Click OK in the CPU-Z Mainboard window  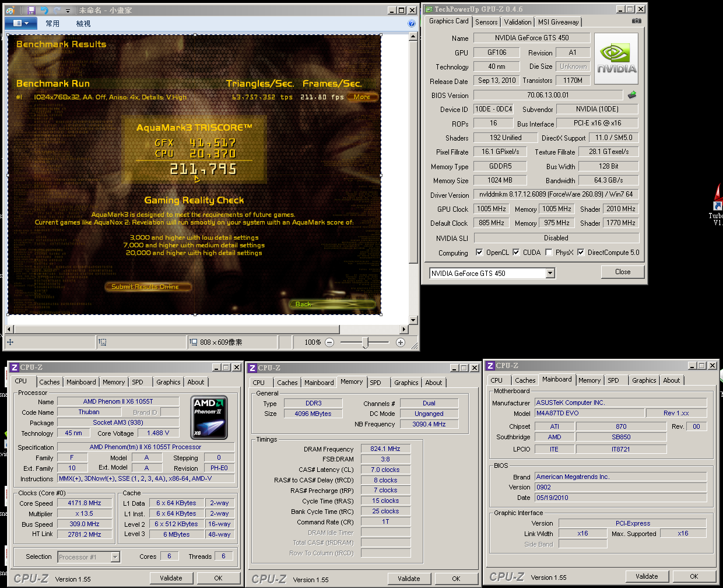click(694, 576)
